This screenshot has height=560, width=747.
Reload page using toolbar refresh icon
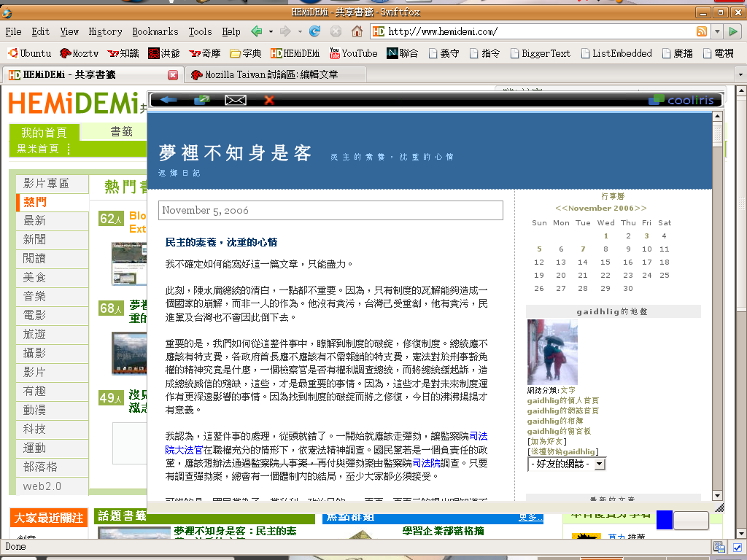pos(315,31)
